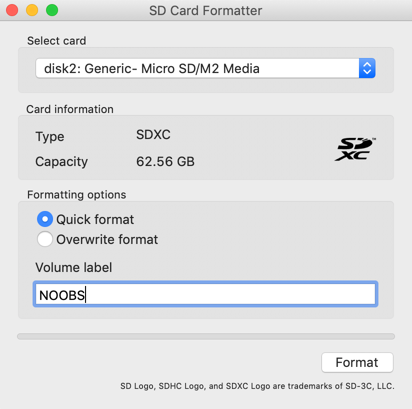Close the SD Card Formatter window
The height and width of the screenshot is (409, 412).
click(12, 10)
